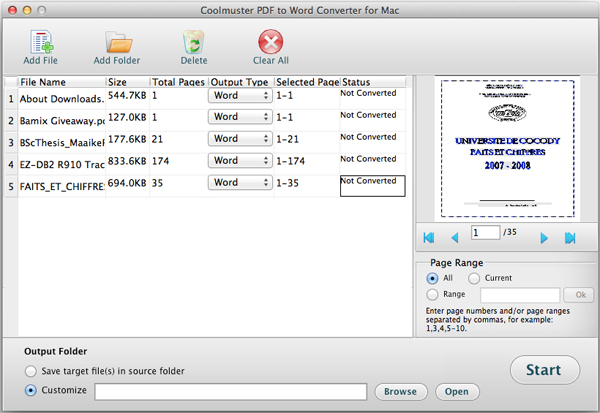
Task: Click the custom output folder path field
Action: coord(231,392)
